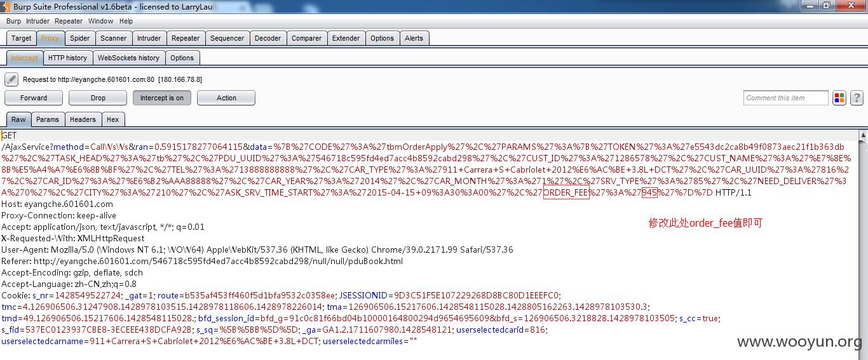This screenshot has height=360, width=868.
Task: Forward the intercepted request
Action: pyautogui.click(x=34, y=98)
